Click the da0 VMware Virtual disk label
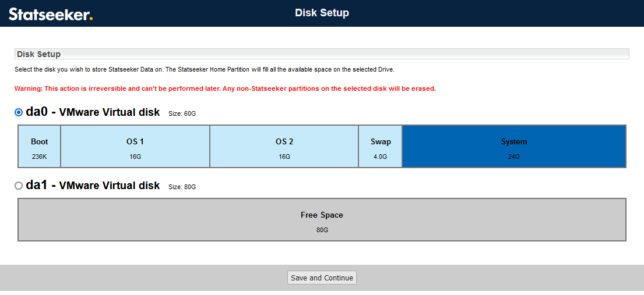The height and width of the screenshot is (295, 644). [x=93, y=112]
